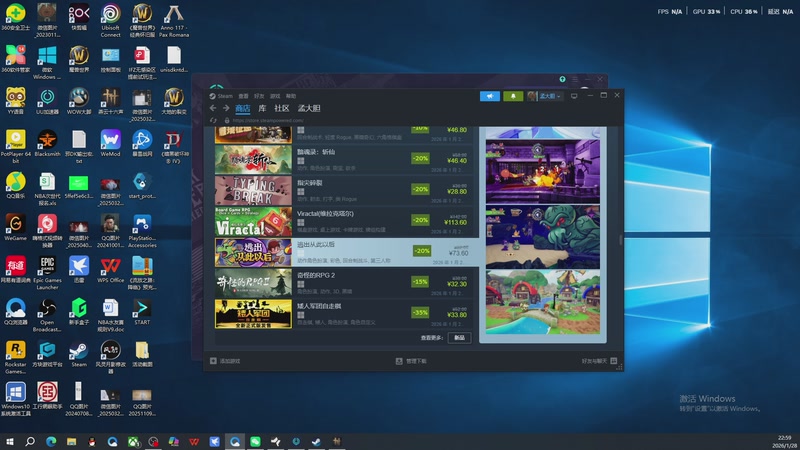Click the Steam store page scrollbar
Screen dimensions: 800x450
pyautogui.click(x=620, y=240)
